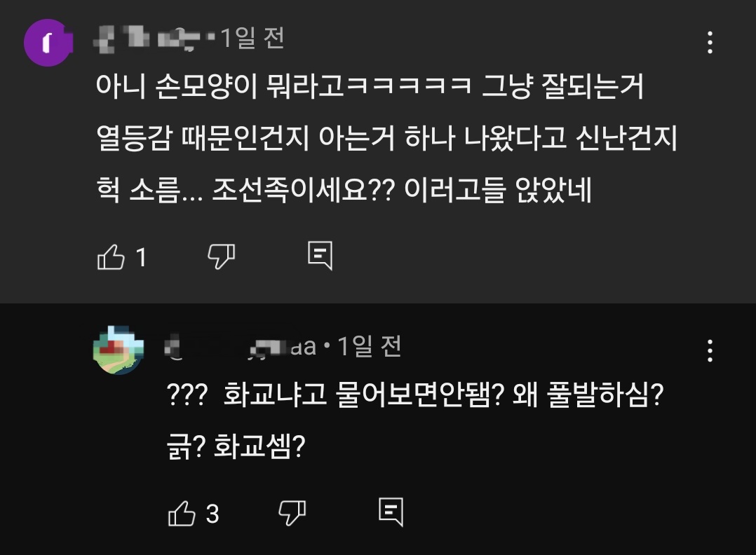Click the reply's 1일 전 timestamp
Screen dimensions: 756x555
point(370,346)
